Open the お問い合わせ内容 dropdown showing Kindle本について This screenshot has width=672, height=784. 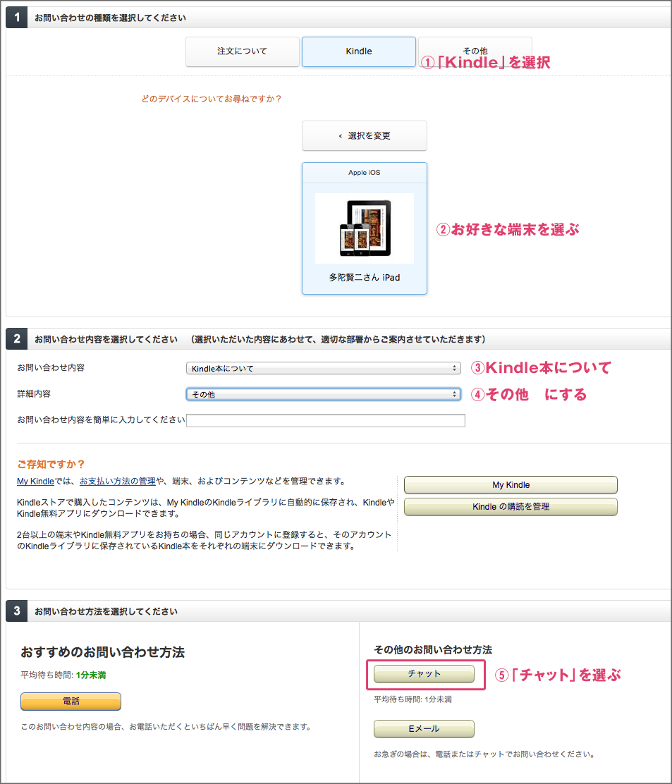[x=323, y=369]
